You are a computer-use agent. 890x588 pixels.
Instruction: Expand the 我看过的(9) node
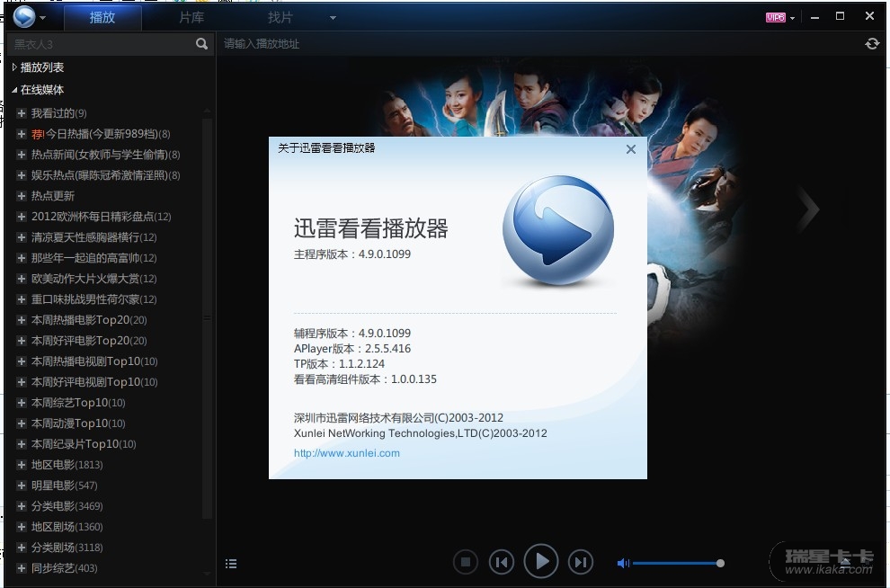[22, 113]
